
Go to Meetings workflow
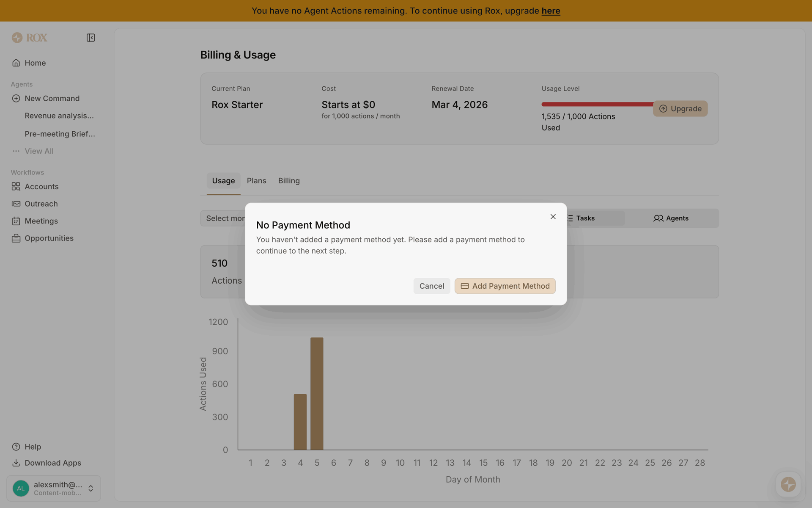click(x=41, y=221)
